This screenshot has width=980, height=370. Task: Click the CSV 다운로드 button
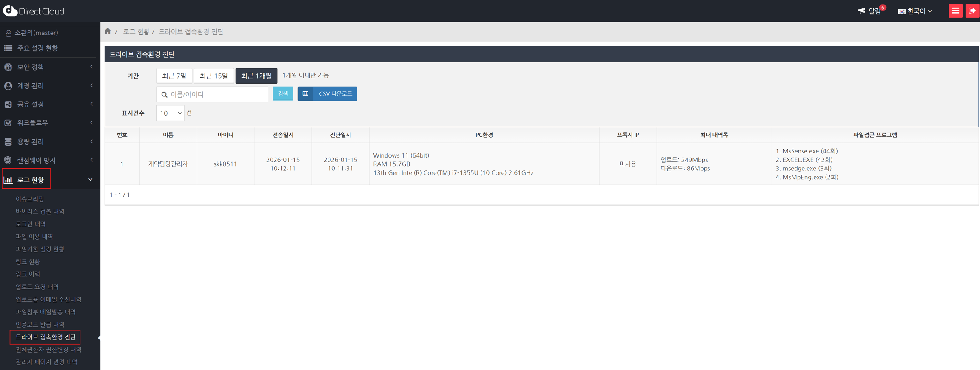click(328, 94)
